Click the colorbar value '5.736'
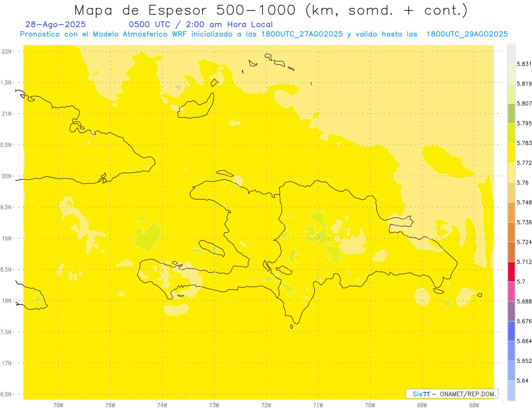Viewport: 532px width, 411px height. (524, 222)
